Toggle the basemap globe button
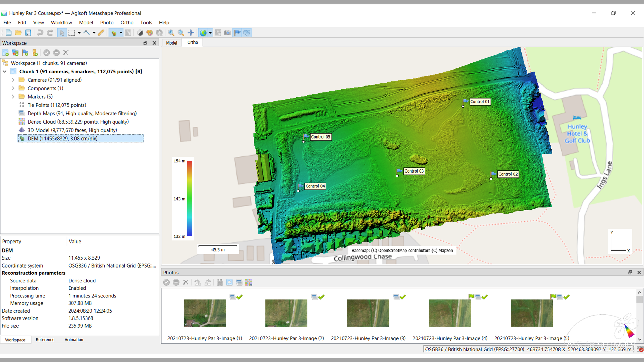Image resolution: width=644 pixels, height=362 pixels. pos(203,33)
